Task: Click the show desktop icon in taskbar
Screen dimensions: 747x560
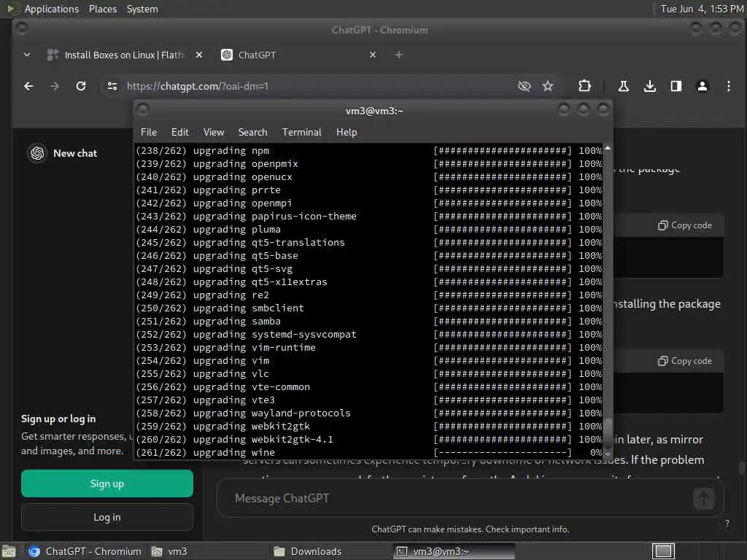Action: 9,551
